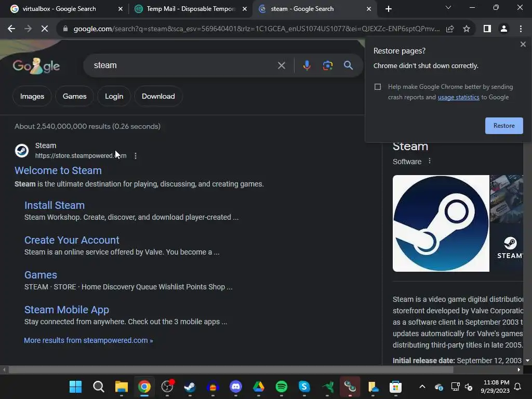532x399 pixels.
Task: Open Google Drive from the taskbar
Action: click(x=259, y=387)
